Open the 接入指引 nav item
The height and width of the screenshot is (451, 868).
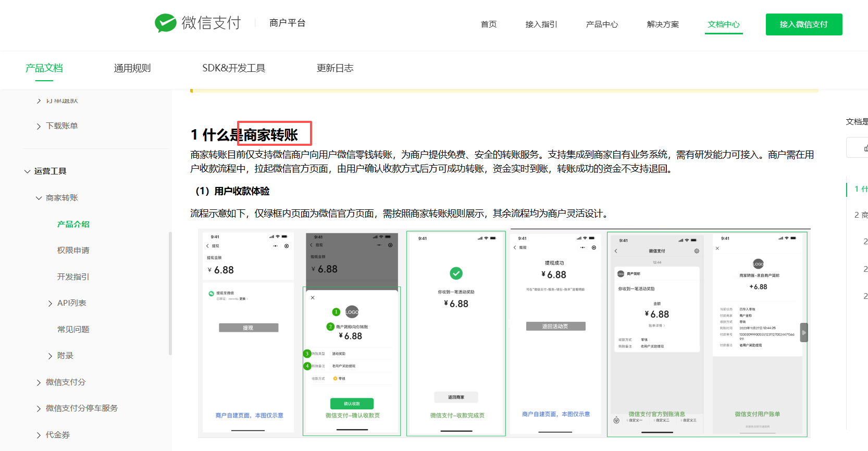[541, 24]
